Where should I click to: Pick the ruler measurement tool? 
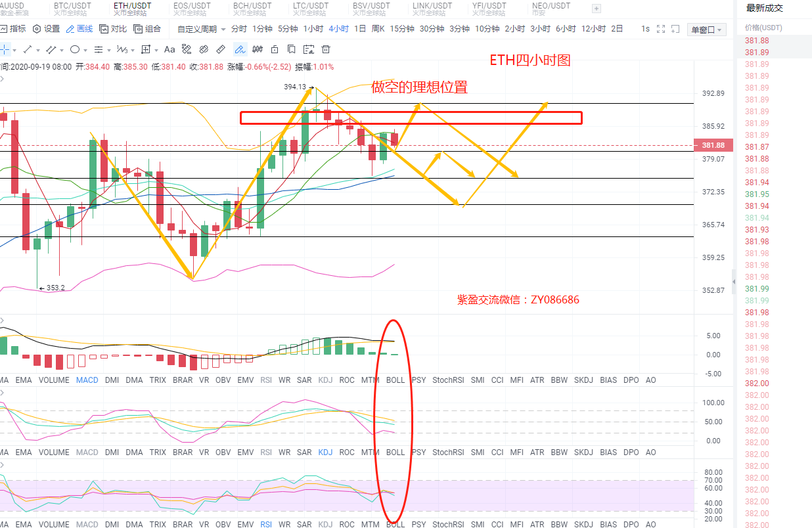(221, 49)
